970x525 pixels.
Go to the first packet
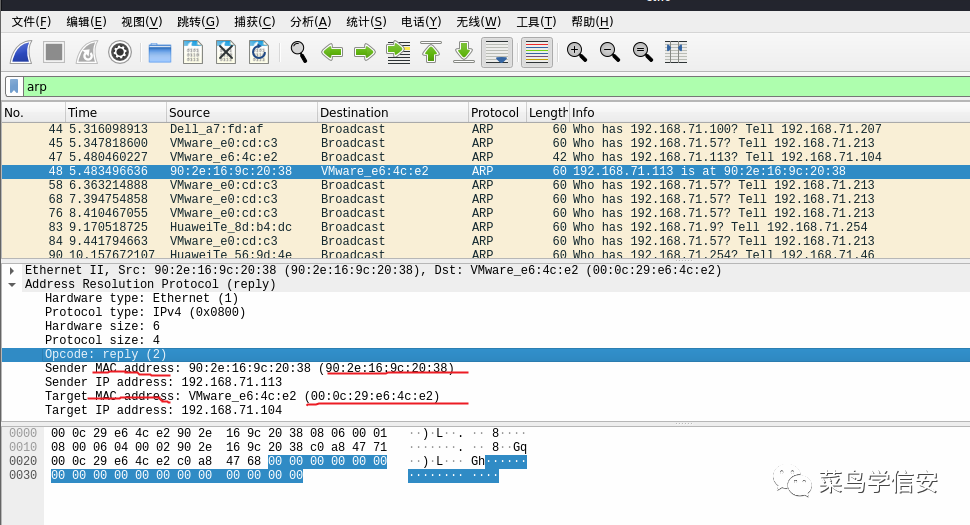(x=431, y=52)
